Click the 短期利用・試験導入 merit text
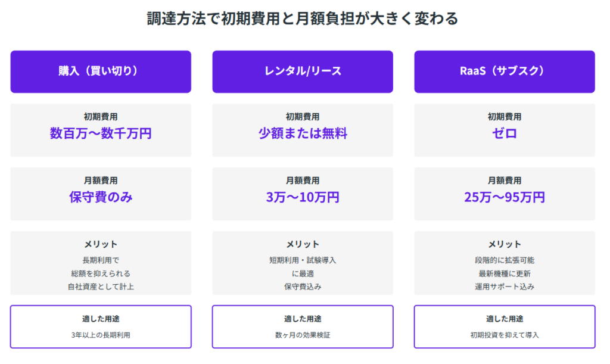610x364 pixels. (303, 260)
